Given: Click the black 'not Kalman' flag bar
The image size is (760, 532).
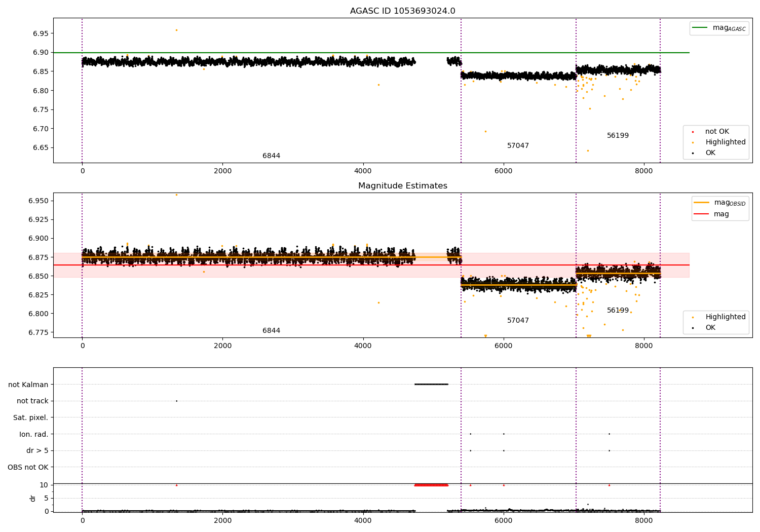Looking at the screenshot, I should point(431,384).
